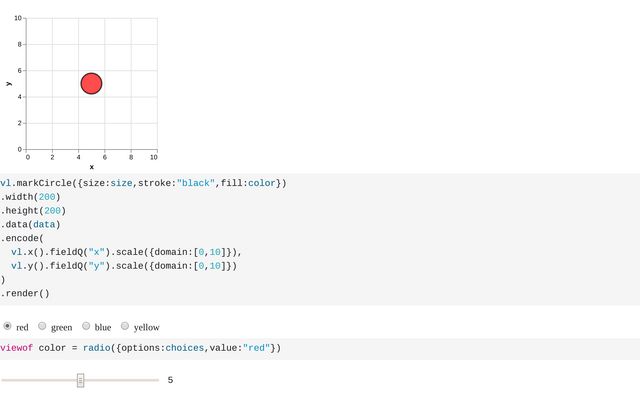Click the slider value 5 readout

[170, 380]
